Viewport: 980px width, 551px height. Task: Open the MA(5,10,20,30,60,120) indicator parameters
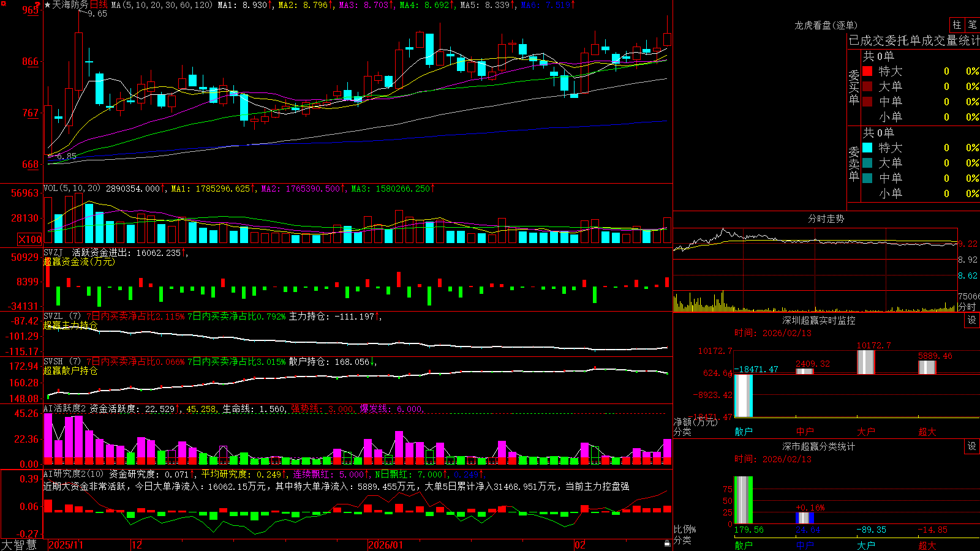click(162, 5)
